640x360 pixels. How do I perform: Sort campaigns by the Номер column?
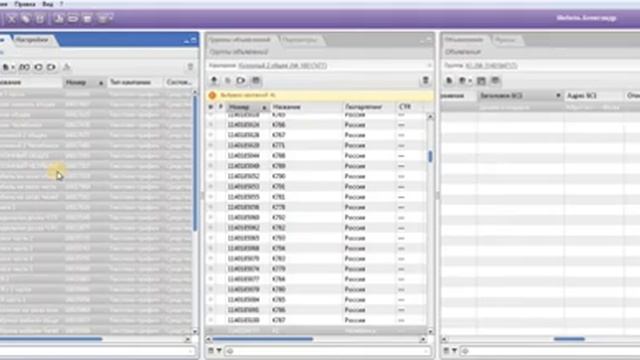84,82
